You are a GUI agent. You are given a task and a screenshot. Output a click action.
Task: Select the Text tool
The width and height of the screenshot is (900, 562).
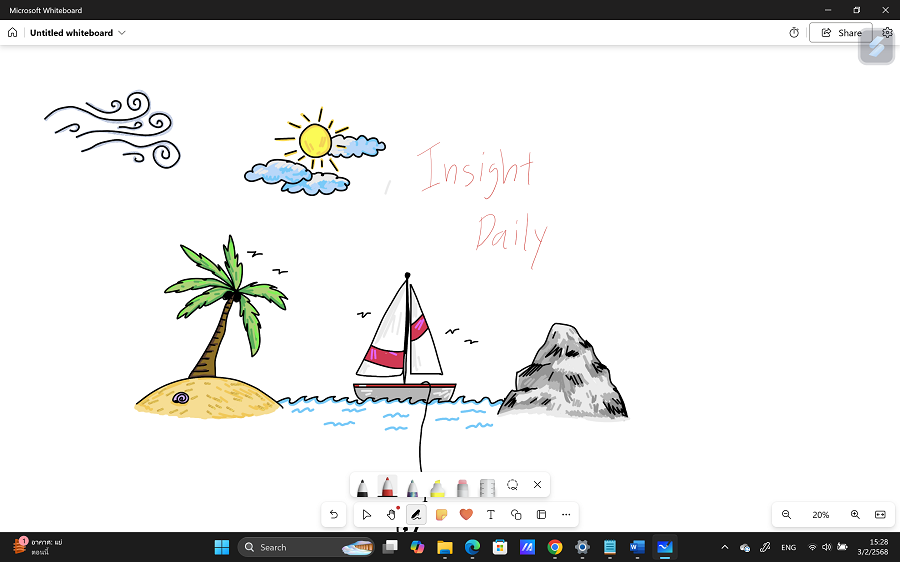491,515
